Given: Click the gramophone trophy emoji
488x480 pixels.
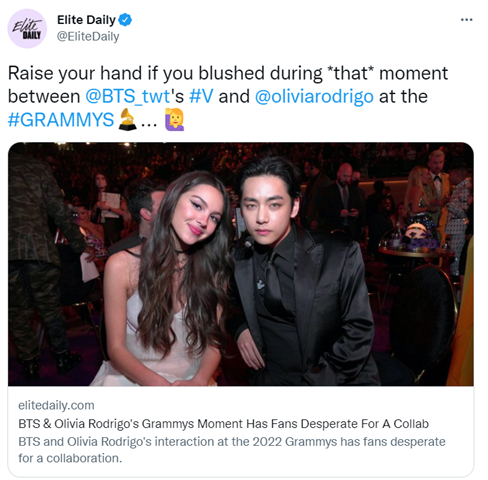Looking at the screenshot, I should [127, 120].
